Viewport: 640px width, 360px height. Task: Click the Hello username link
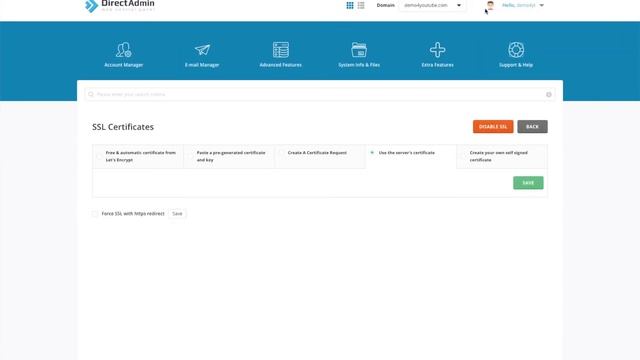tap(519, 5)
